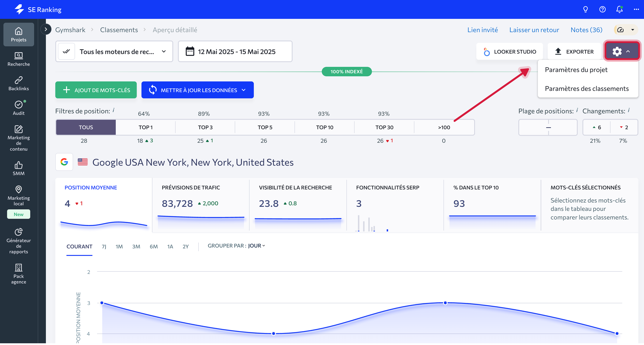The height and width of the screenshot is (345, 644).
Task: Select the TOP 5 position filter
Action: click(x=265, y=128)
